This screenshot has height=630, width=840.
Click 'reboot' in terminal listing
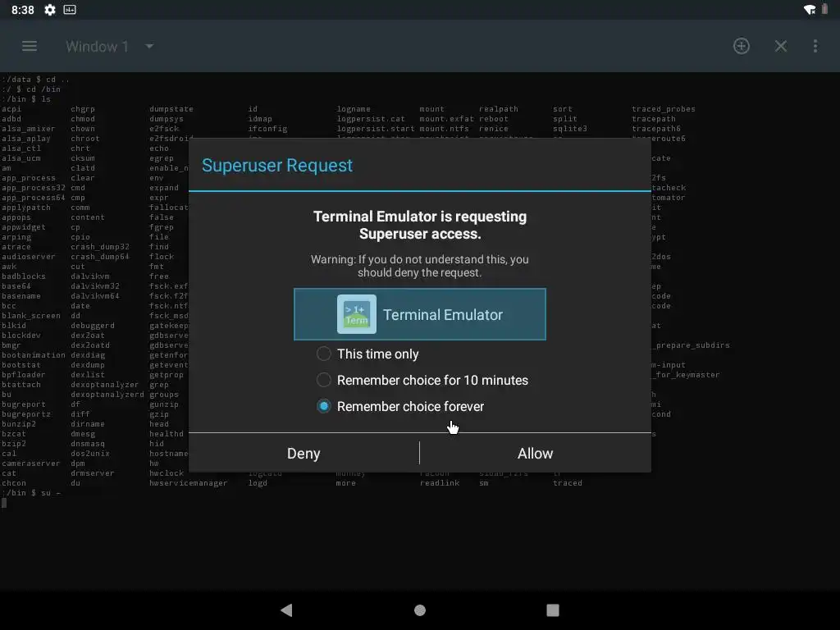coord(493,119)
